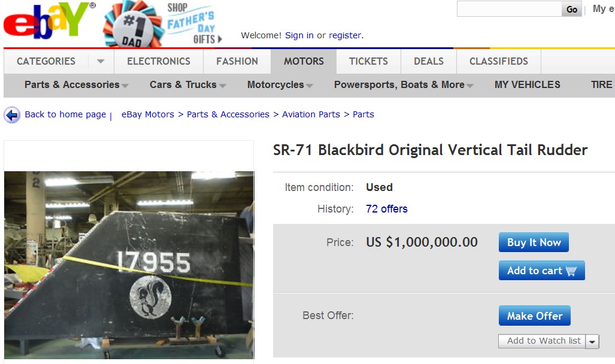Click into the search input field

[508, 9]
